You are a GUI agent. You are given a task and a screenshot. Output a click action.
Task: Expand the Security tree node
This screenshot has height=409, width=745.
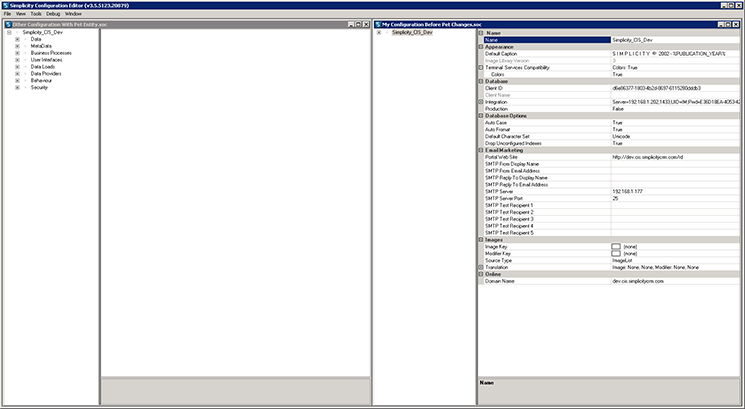coord(18,87)
